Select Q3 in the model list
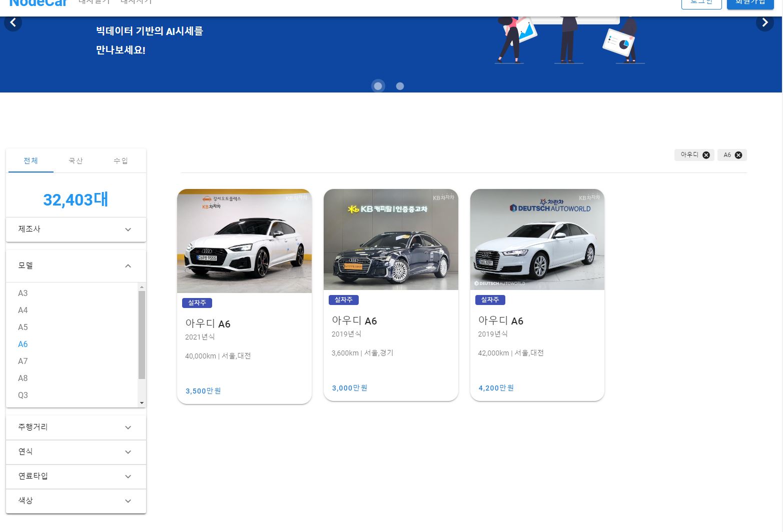 [x=23, y=395]
